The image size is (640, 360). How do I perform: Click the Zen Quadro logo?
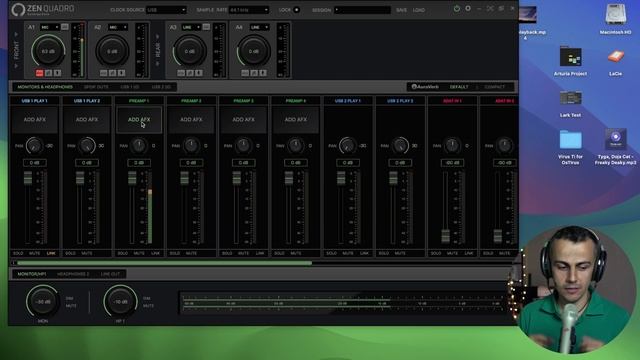click(42, 9)
